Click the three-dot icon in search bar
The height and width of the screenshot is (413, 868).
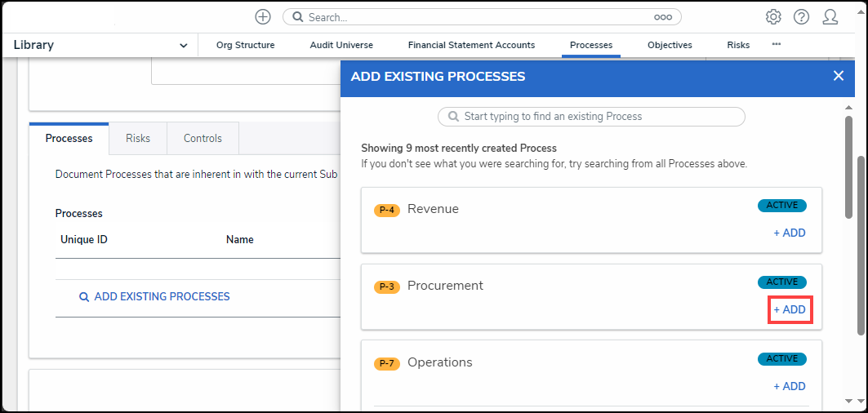pyautogui.click(x=662, y=17)
